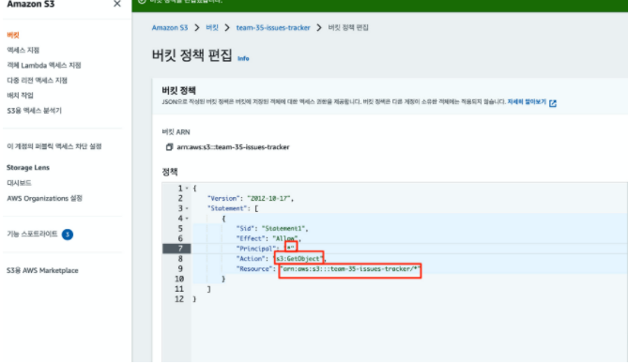Image resolution: width=628 pixels, height=364 pixels.
Task: Select line number 7 in the gutter
Action: (180, 249)
